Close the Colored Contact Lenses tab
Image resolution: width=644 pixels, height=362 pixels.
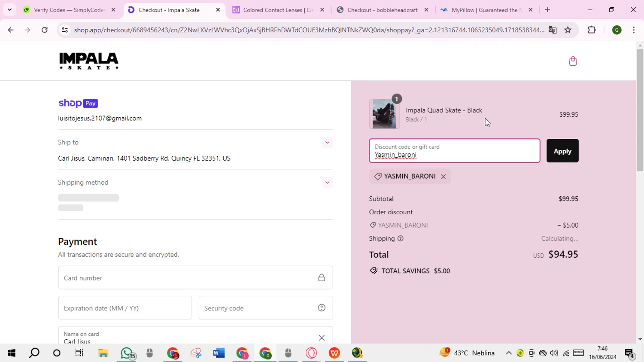322,10
